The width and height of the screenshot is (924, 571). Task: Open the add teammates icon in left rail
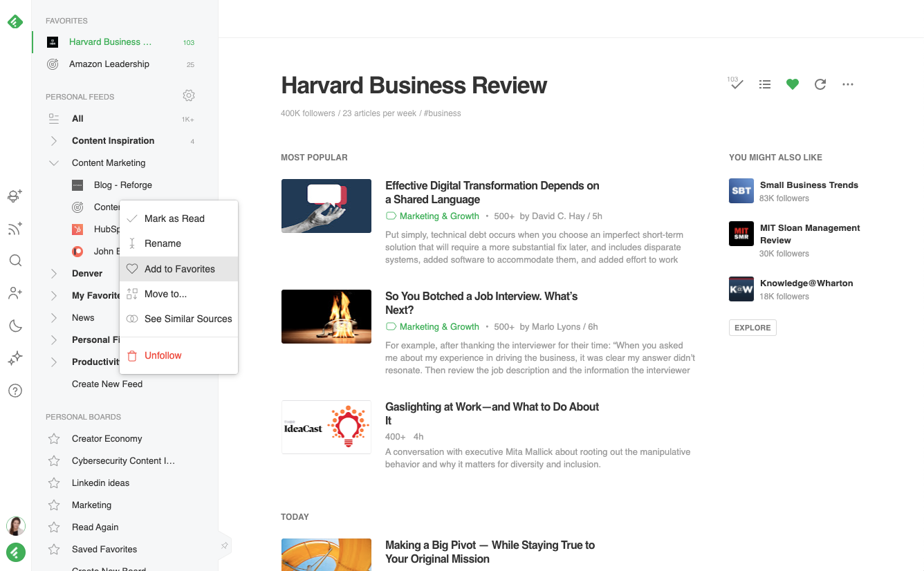click(15, 196)
